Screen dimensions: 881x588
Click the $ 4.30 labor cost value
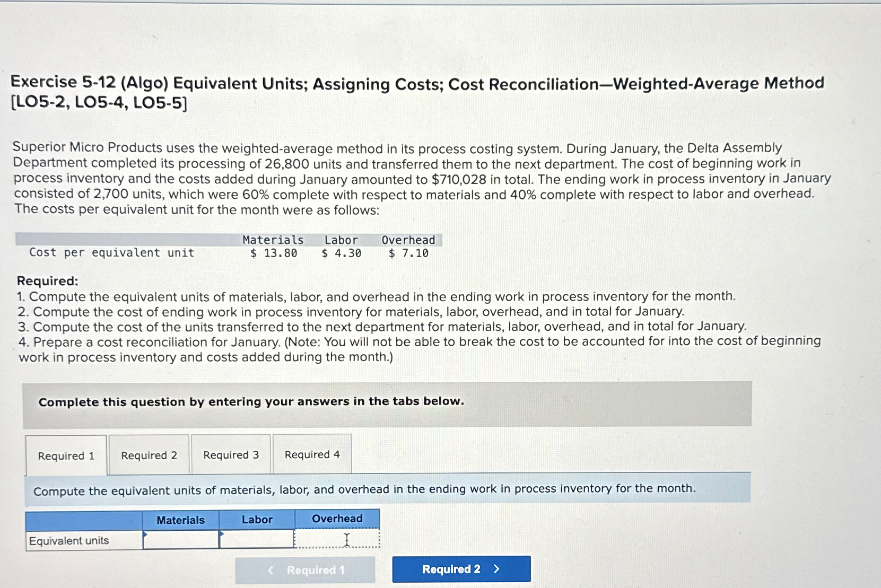342,253
